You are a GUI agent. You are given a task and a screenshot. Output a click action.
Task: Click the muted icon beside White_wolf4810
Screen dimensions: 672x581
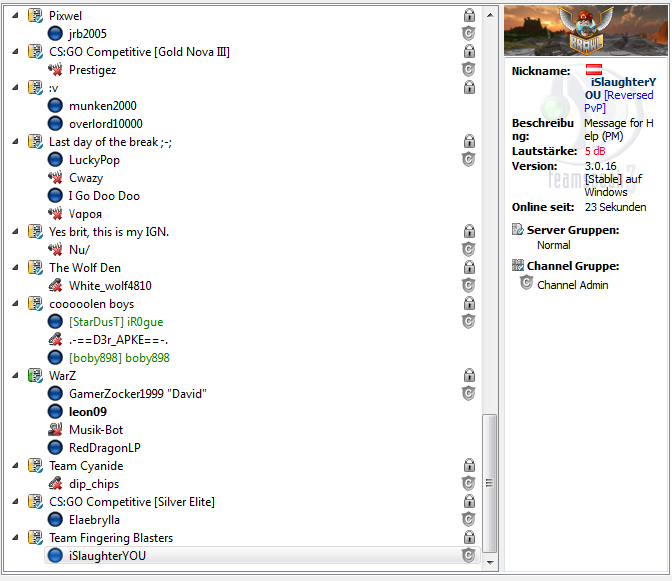[x=55, y=285]
